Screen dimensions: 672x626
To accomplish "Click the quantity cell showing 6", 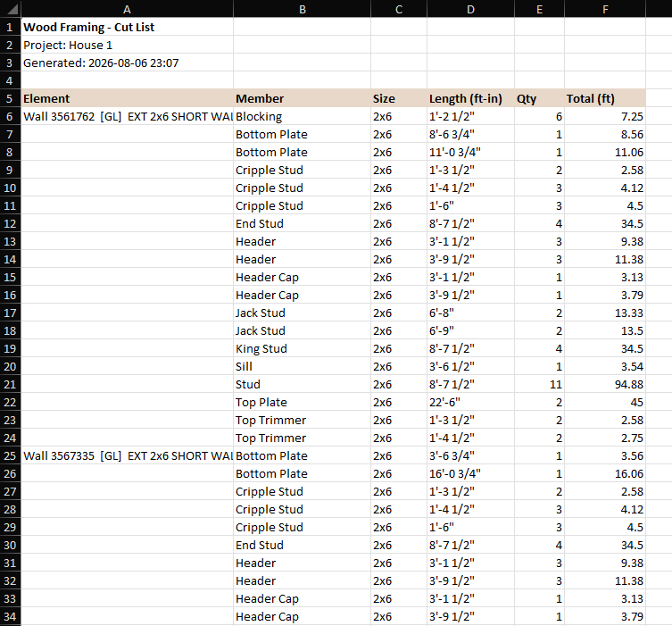I will click(x=540, y=117).
